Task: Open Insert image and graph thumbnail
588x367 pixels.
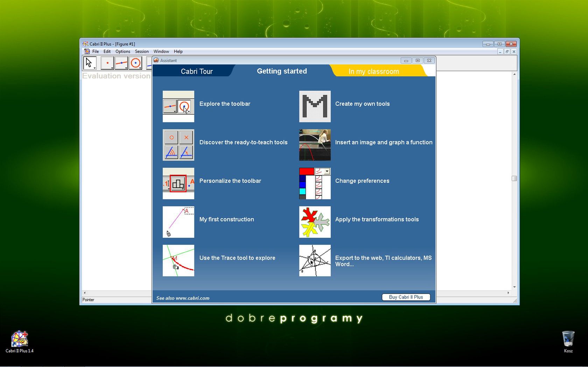Action: pos(315,145)
